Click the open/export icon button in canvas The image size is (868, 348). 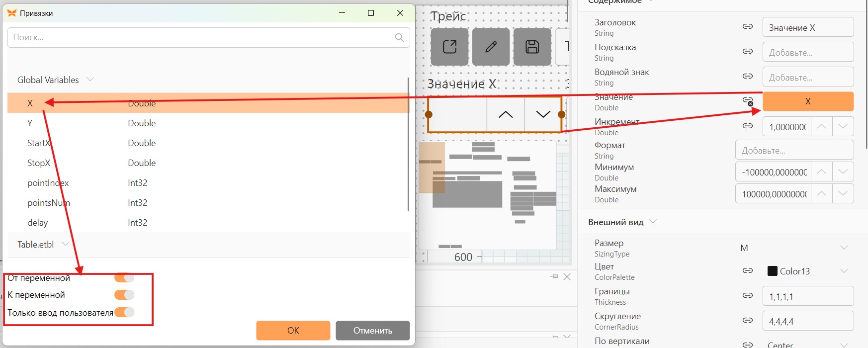click(x=449, y=47)
